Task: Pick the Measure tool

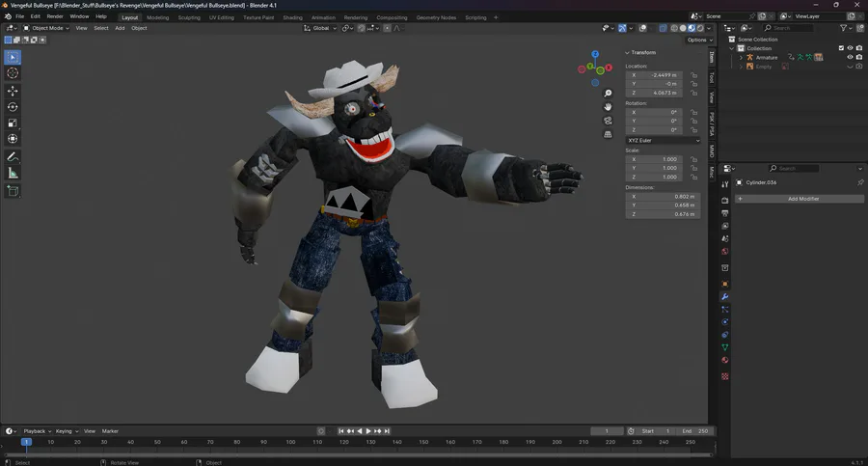Action: pos(13,173)
